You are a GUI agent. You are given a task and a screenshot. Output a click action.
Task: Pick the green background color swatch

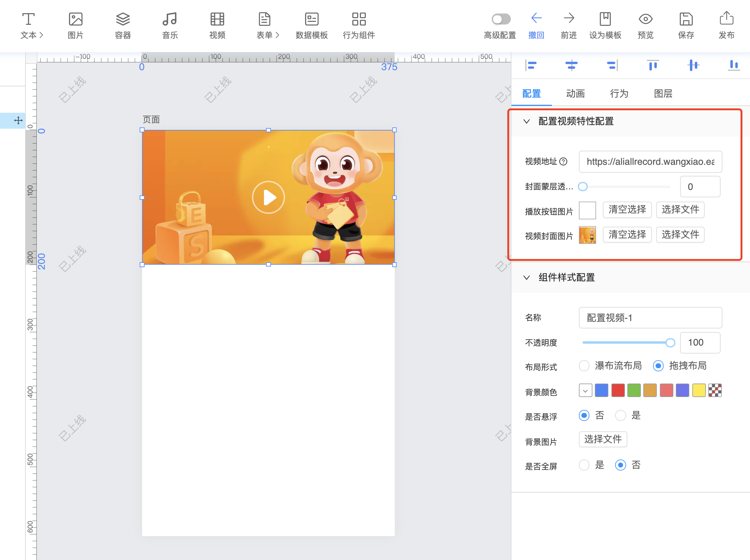[x=633, y=391]
